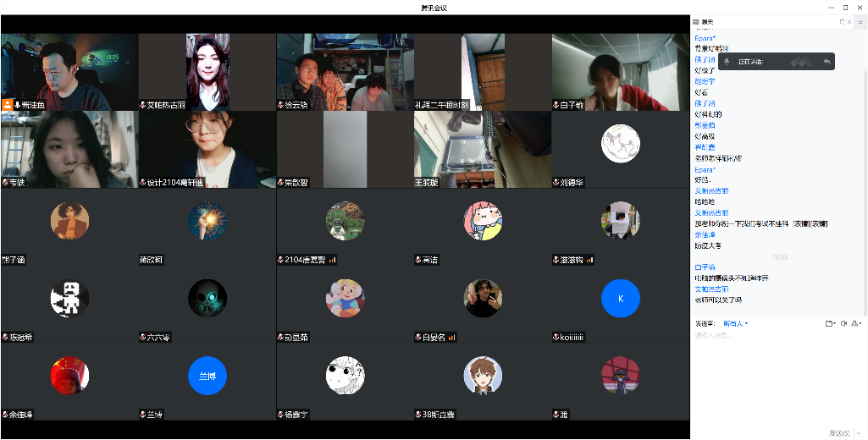Click the glowing skull avatar of 六六零
This screenshot has height=440, width=868.
207,299
